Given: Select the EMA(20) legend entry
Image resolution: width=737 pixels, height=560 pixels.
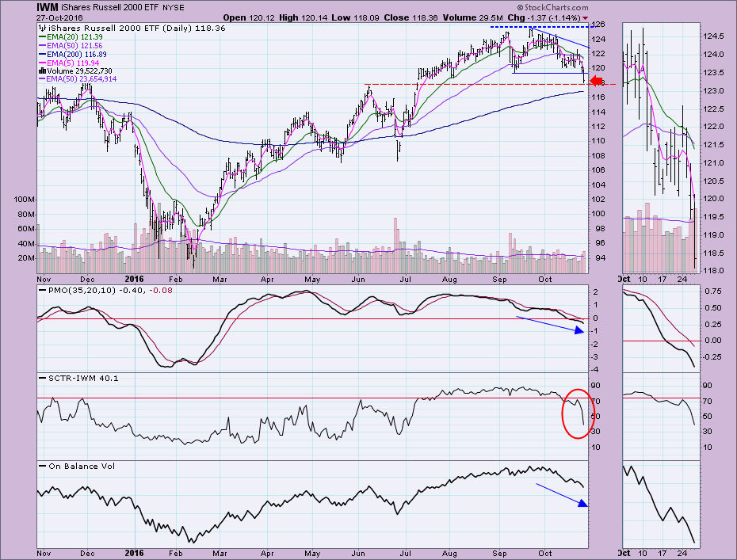Looking at the screenshot, I should pyautogui.click(x=73, y=38).
